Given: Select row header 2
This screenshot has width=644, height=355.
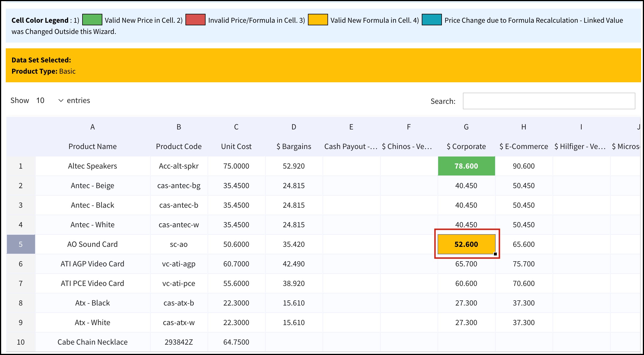Looking at the screenshot, I should coord(21,186).
